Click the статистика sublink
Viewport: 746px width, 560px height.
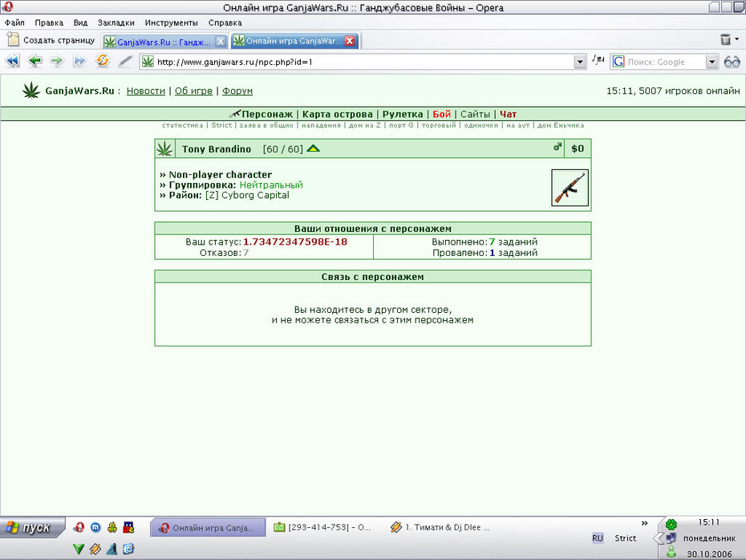pyautogui.click(x=182, y=125)
